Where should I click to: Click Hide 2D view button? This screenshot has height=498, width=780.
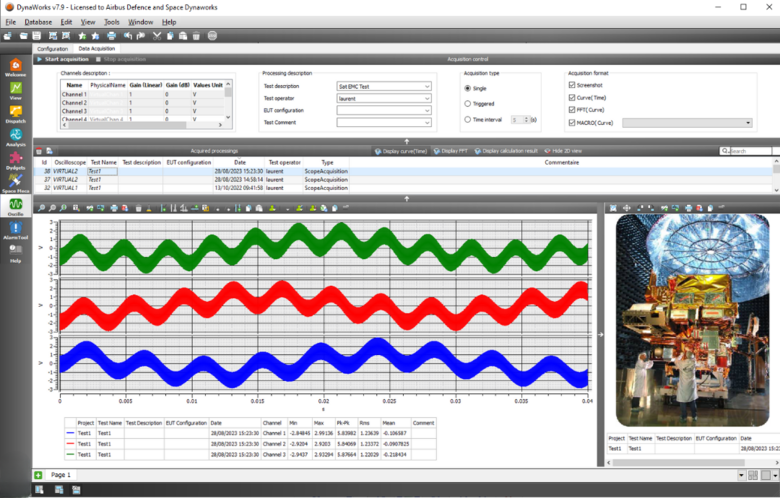(563, 151)
